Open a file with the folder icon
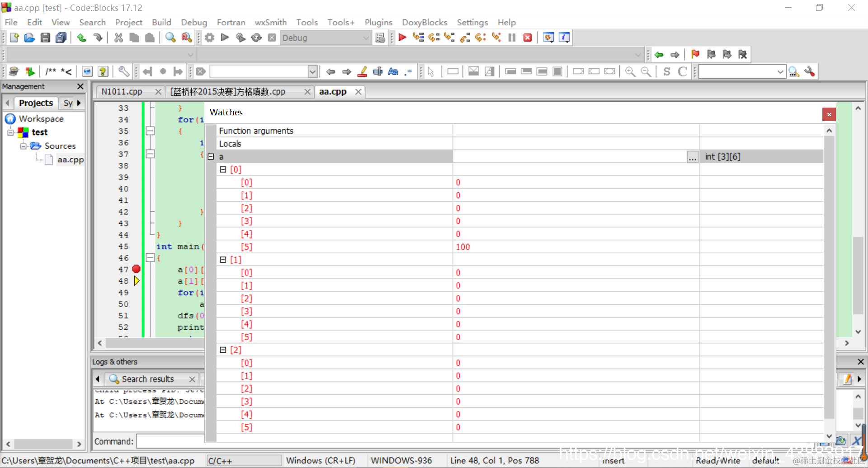868x468 pixels. (29, 38)
